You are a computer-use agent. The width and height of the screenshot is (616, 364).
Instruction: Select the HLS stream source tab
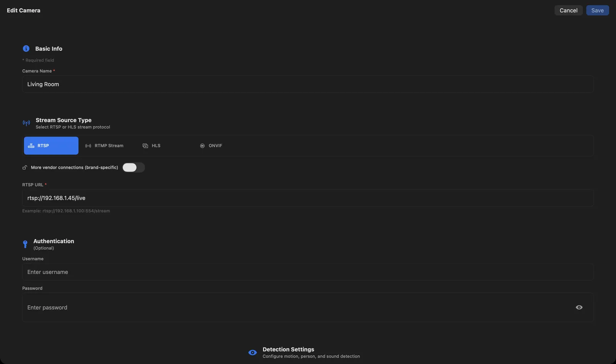[x=166, y=146]
